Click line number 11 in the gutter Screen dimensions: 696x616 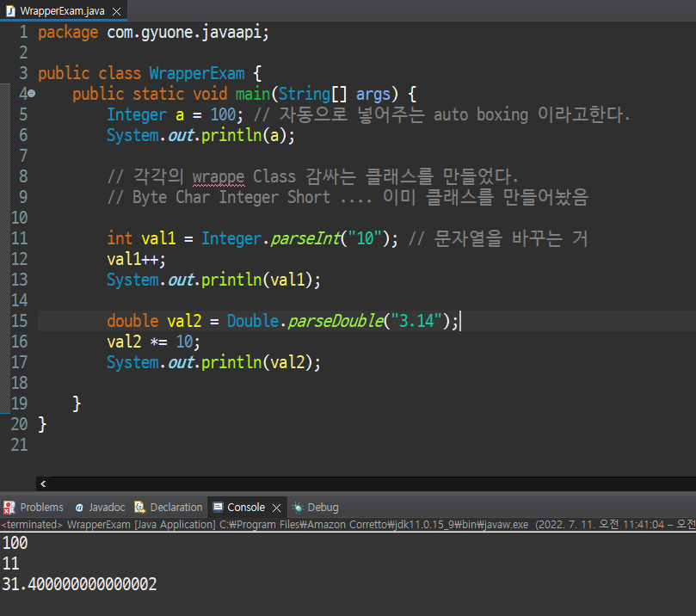(19, 238)
